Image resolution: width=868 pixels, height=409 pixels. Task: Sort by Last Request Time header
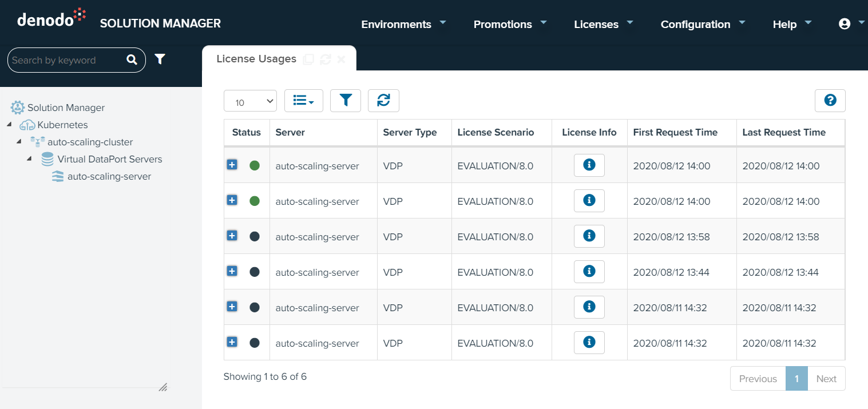(791, 132)
